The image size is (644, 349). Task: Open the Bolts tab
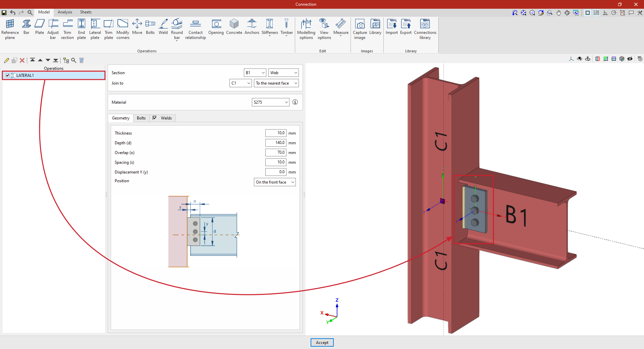(141, 118)
